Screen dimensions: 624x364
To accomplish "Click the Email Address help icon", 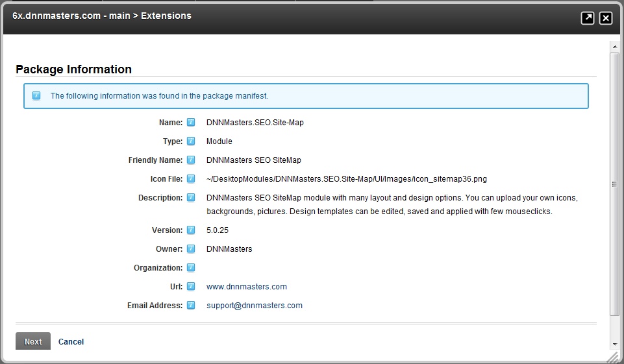I will (191, 305).
